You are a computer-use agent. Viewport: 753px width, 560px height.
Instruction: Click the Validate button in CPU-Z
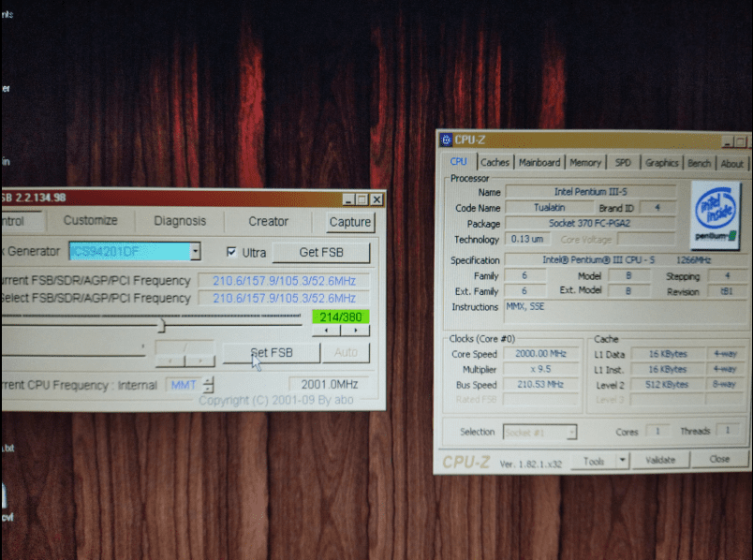[x=660, y=460]
